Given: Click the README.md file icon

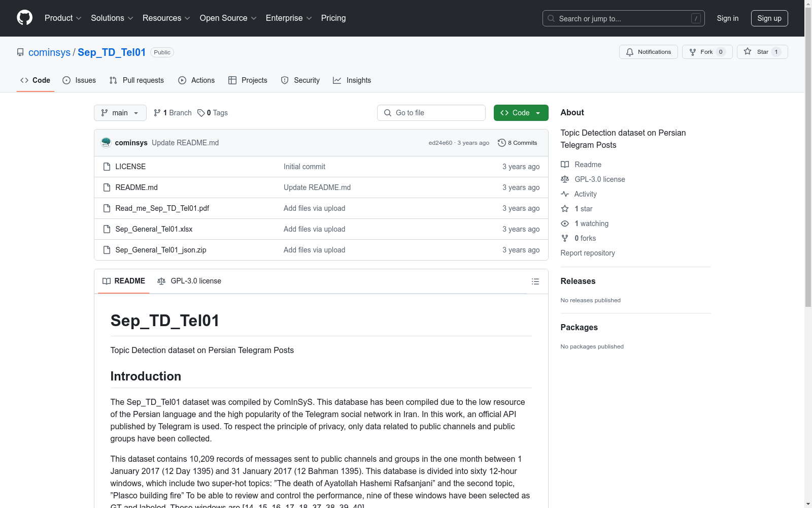Looking at the screenshot, I should tap(107, 187).
